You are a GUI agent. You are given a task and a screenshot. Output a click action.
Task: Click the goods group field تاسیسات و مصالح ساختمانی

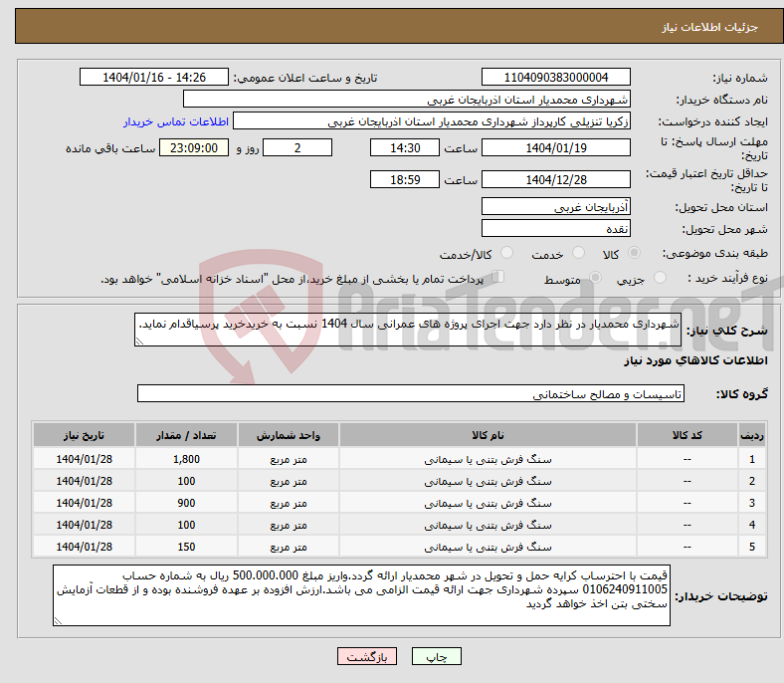point(411,394)
